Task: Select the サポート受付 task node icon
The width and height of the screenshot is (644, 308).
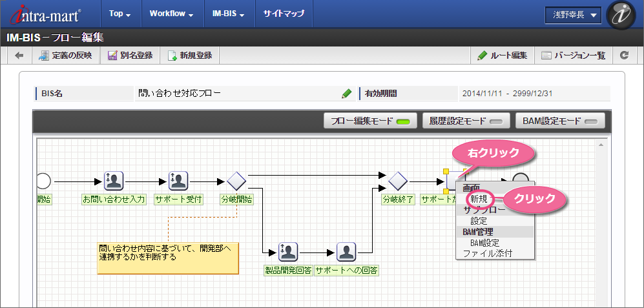Action: (178, 181)
